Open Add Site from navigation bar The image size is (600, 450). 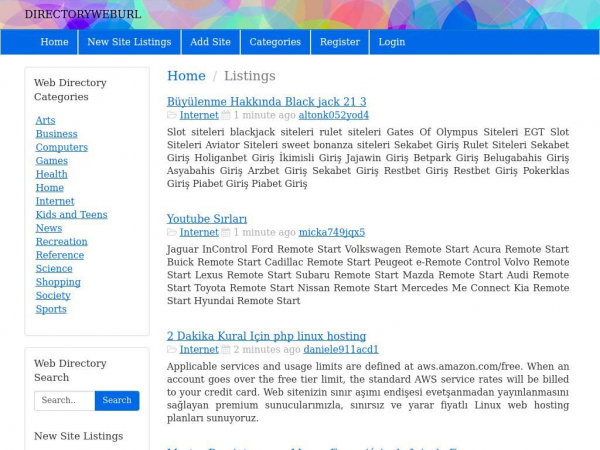[x=210, y=42]
